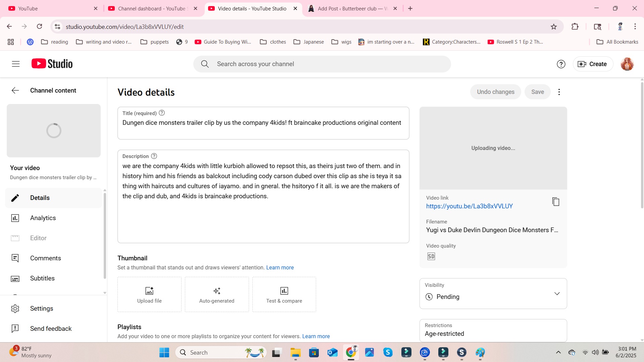This screenshot has width=644, height=362.
Task: Click into the Description text area
Action: (x=263, y=197)
